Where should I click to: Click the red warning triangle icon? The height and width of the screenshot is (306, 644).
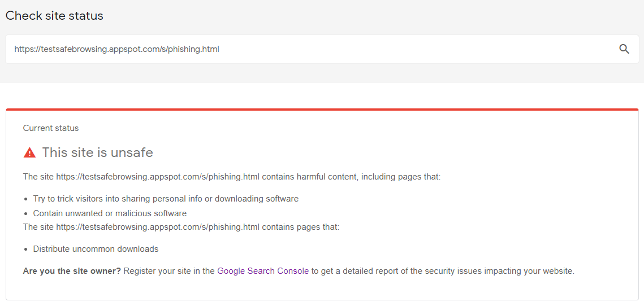[x=29, y=152]
